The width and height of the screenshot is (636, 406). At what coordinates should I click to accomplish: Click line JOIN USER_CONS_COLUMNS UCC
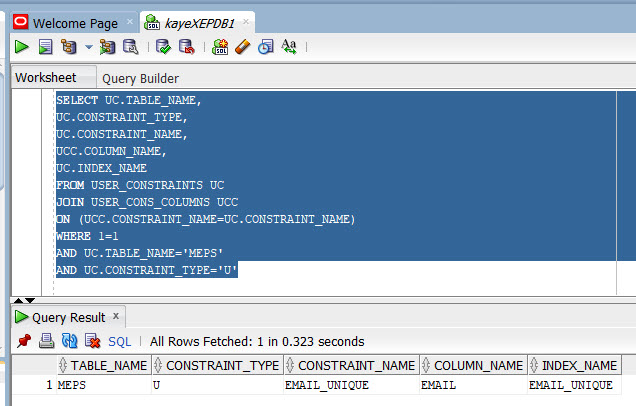click(147, 202)
